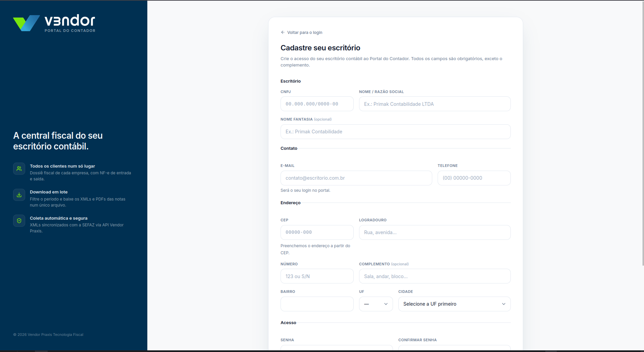Screen dimensions: 644x352
Task: Click the chevron arrow in the Cidade selector
Action: click(x=504, y=304)
